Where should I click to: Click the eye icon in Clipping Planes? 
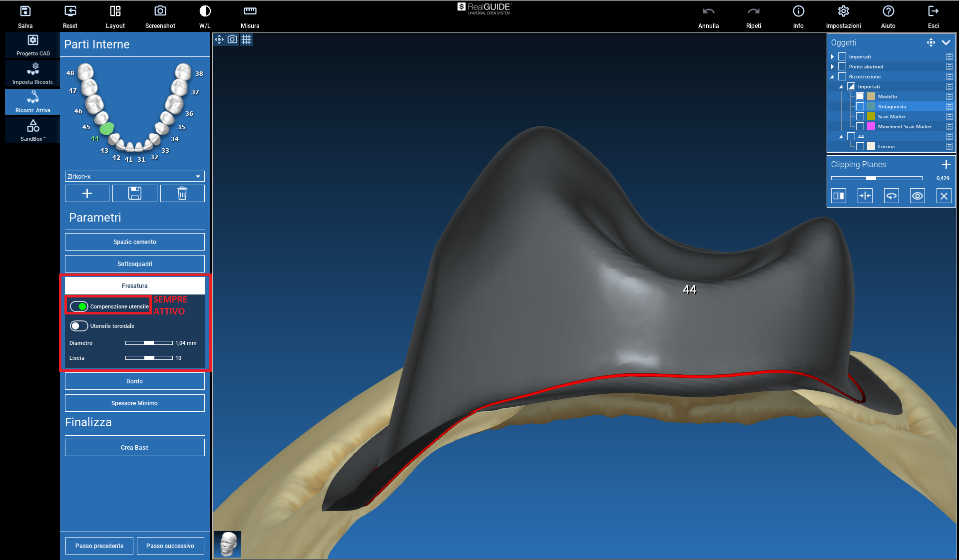[918, 196]
